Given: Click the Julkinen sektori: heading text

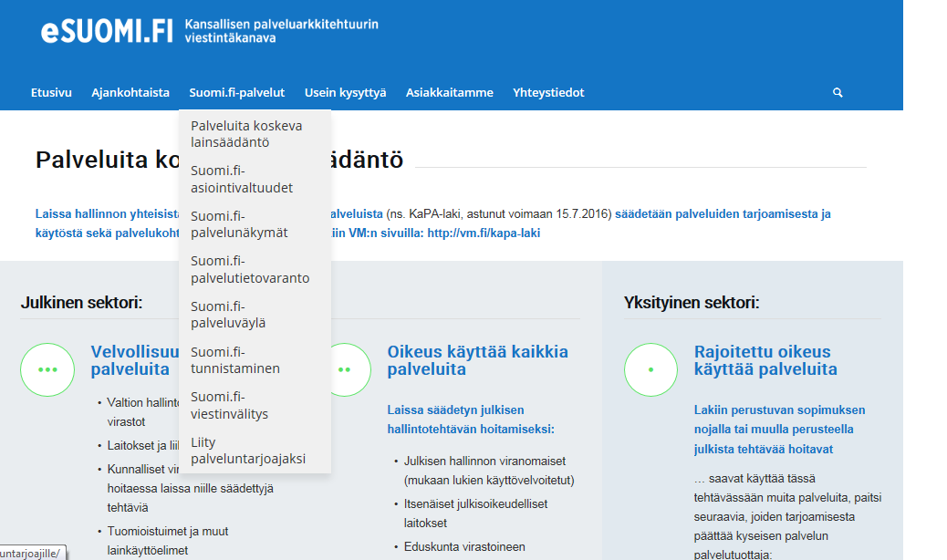Looking at the screenshot, I should (81, 302).
